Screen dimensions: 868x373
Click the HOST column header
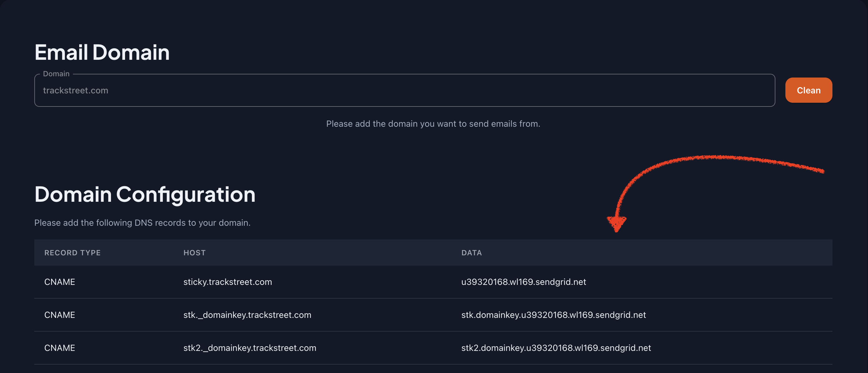pos(195,253)
